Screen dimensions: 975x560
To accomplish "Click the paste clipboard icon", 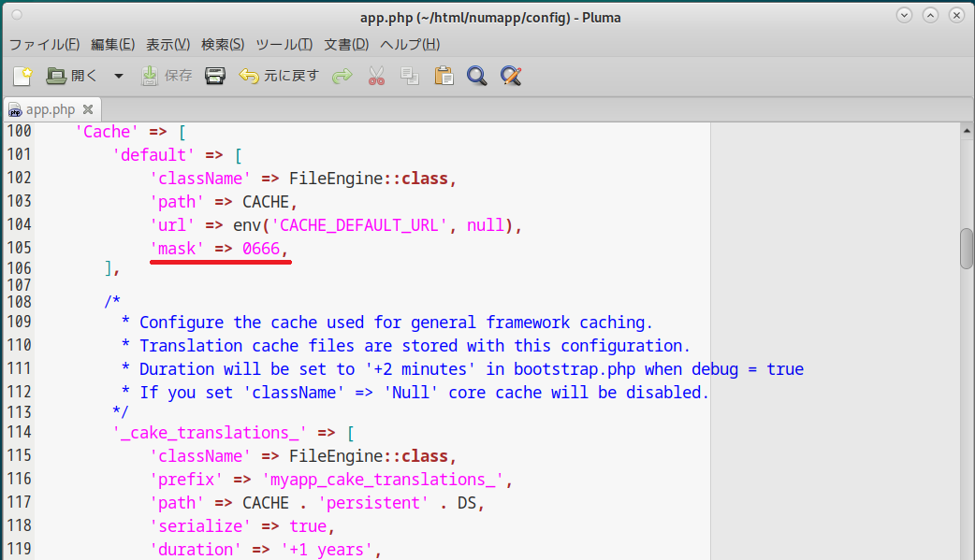I will [x=444, y=76].
